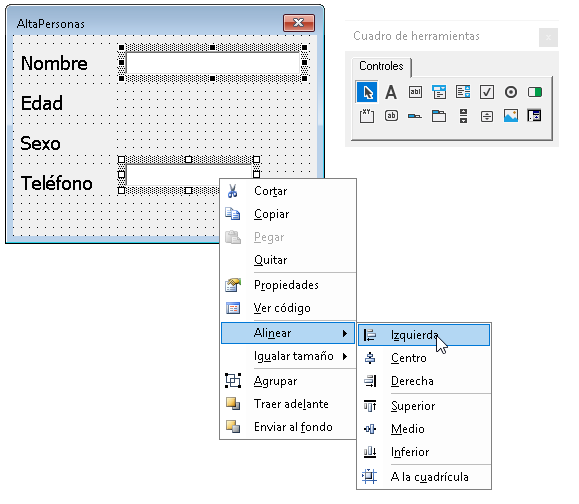Click the align-middle icon beside Medio
Viewport: 579px width, 504px height.
(x=370, y=429)
